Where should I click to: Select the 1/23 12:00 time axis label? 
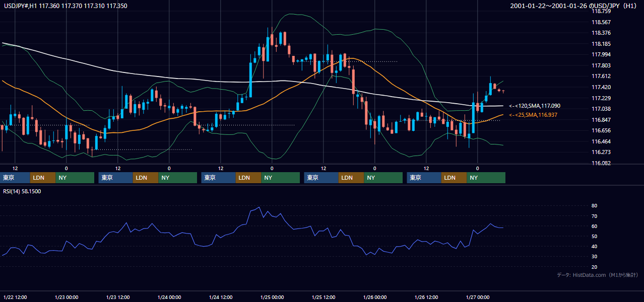point(118,297)
